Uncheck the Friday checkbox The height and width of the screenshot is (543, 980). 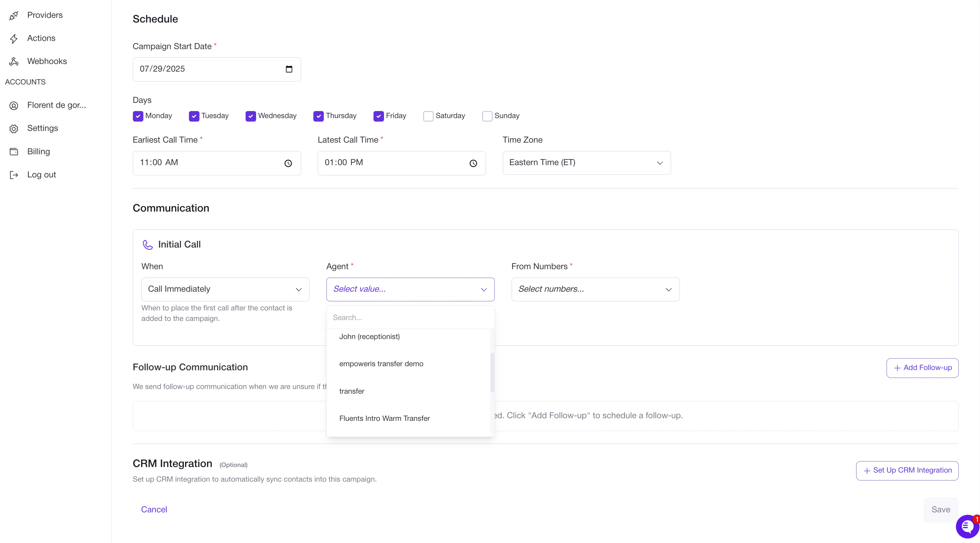[378, 116]
